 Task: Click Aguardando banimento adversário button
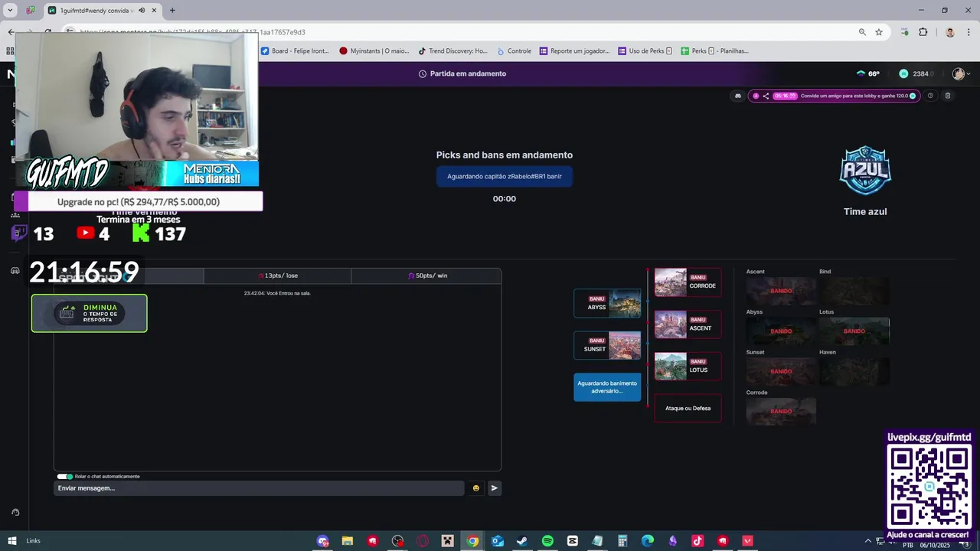click(x=607, y=387)
